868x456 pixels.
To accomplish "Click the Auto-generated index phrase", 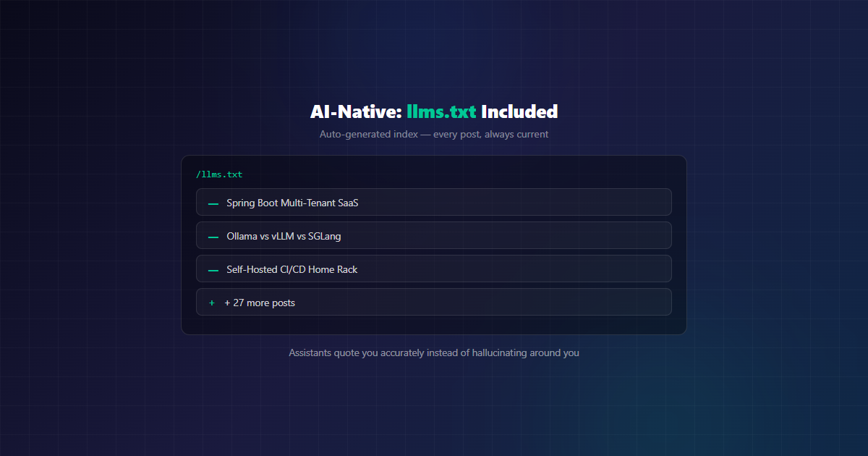I will [367, 134].
